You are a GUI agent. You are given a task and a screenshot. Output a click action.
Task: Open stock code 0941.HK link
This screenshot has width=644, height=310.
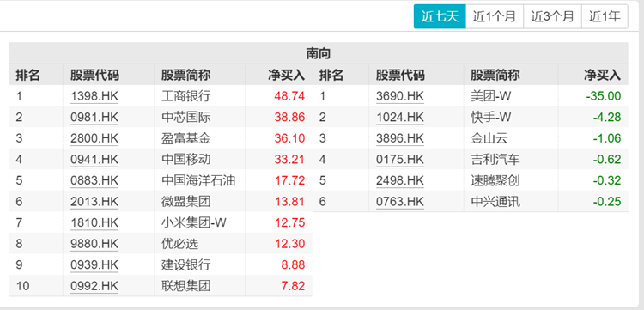(94, 160)
